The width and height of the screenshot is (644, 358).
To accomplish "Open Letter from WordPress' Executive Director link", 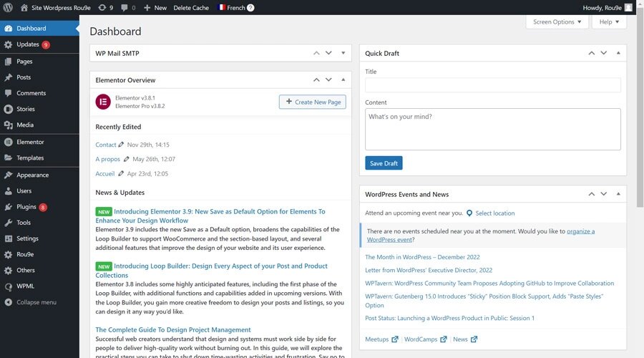I will pyautogui.click(x=429, y=270).
